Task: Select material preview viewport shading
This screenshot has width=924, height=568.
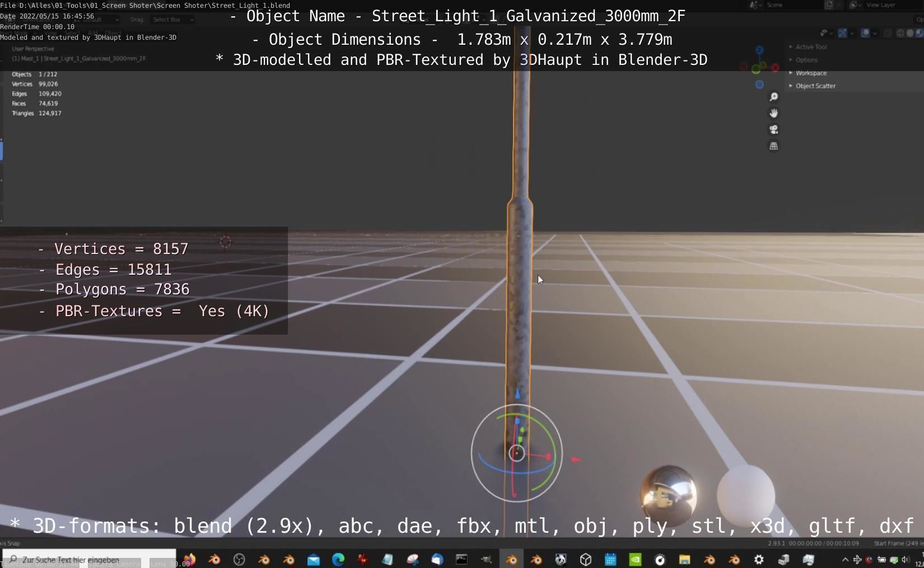Action: tap(919, 33)
